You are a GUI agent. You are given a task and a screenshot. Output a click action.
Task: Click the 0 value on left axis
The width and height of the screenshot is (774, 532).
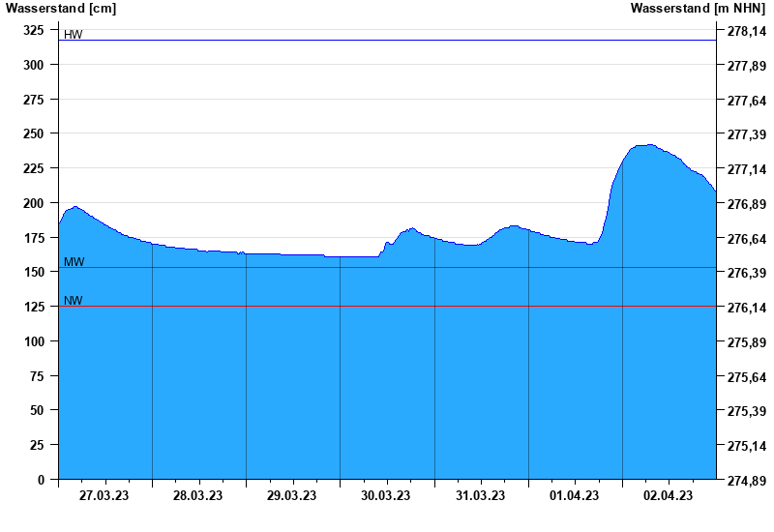click(x=41, y=479)
